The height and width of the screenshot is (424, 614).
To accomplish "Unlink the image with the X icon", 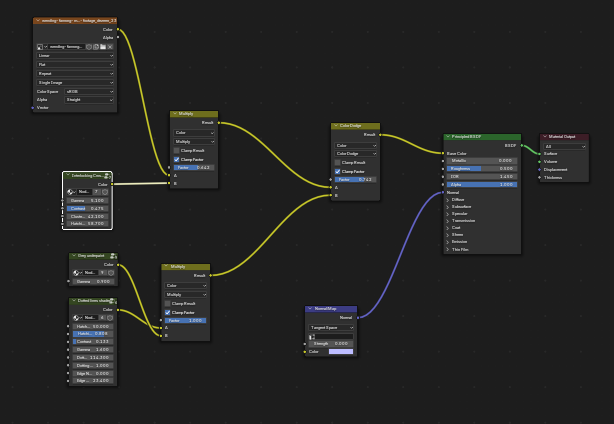I will (x=110, y=47).
